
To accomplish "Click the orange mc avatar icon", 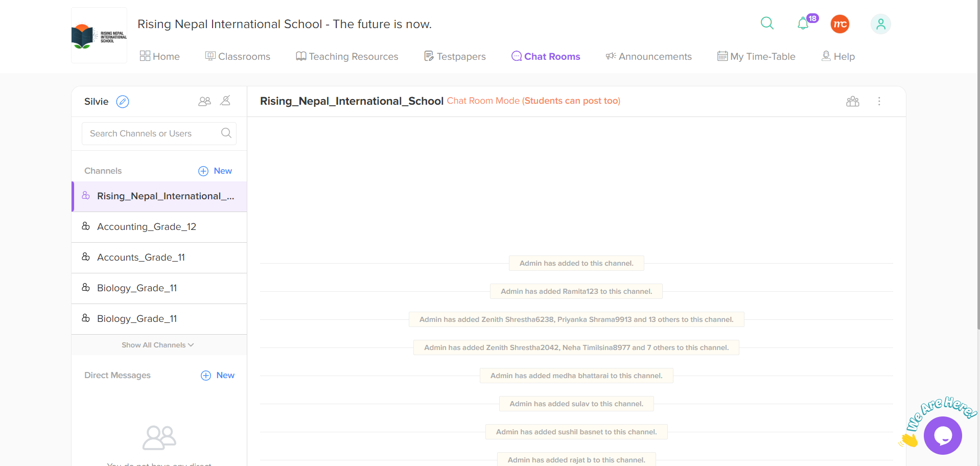I will [x=839, y=24].
